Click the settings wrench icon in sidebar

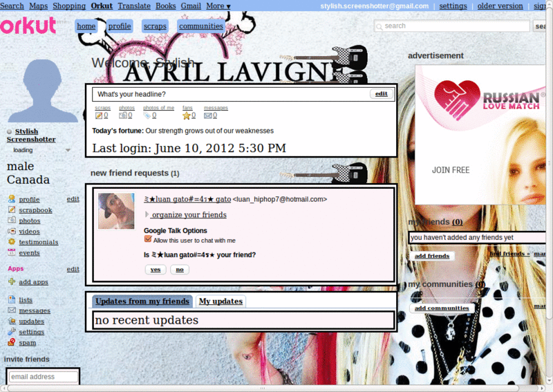(12, 331)
